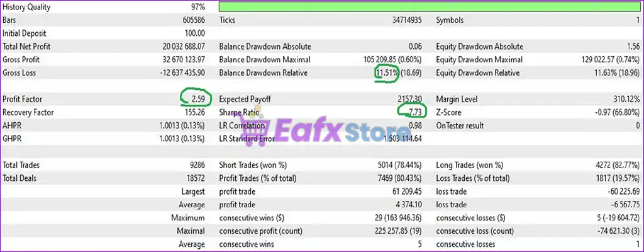Click the AHPR value 1.0013 (0.13%)

[182, 125]
